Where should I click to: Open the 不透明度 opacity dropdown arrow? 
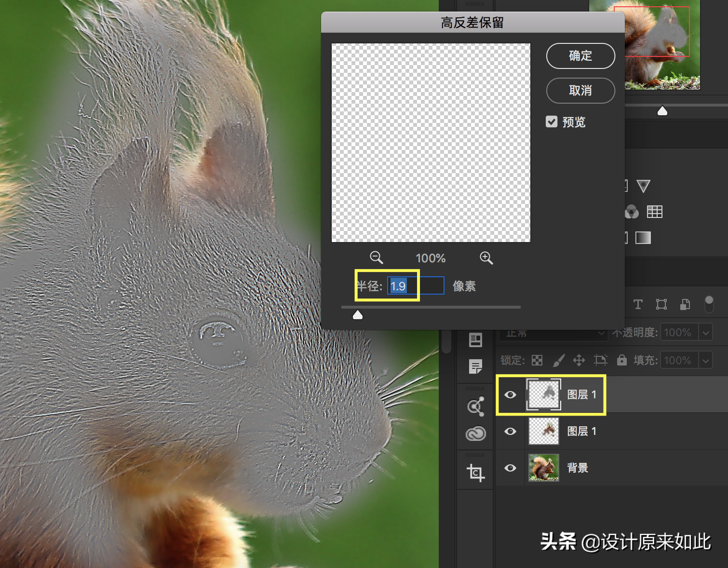tap(706, 333)
